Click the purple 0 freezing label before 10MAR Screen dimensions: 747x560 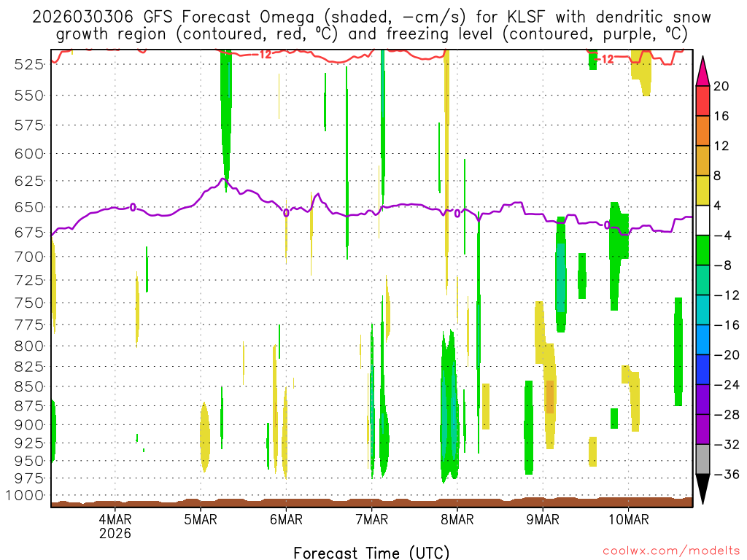606,225
